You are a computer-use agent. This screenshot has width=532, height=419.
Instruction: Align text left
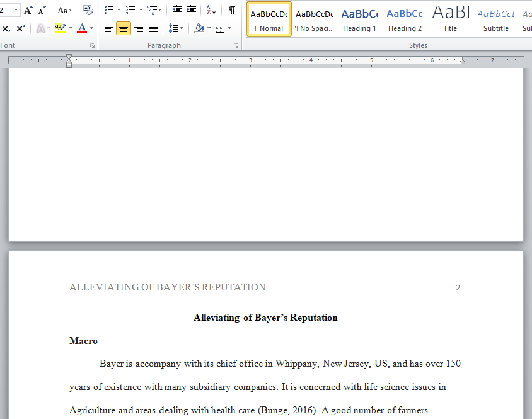[x=109, y=28]
